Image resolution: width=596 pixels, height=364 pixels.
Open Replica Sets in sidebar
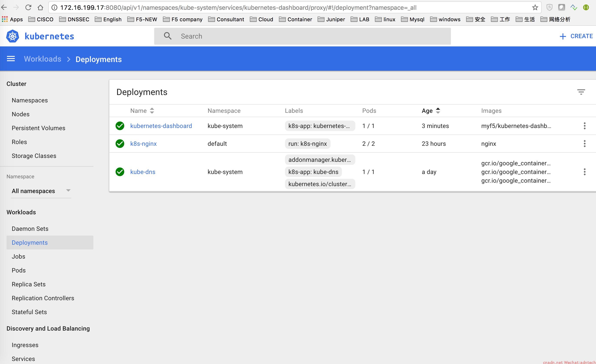[28, 284]
